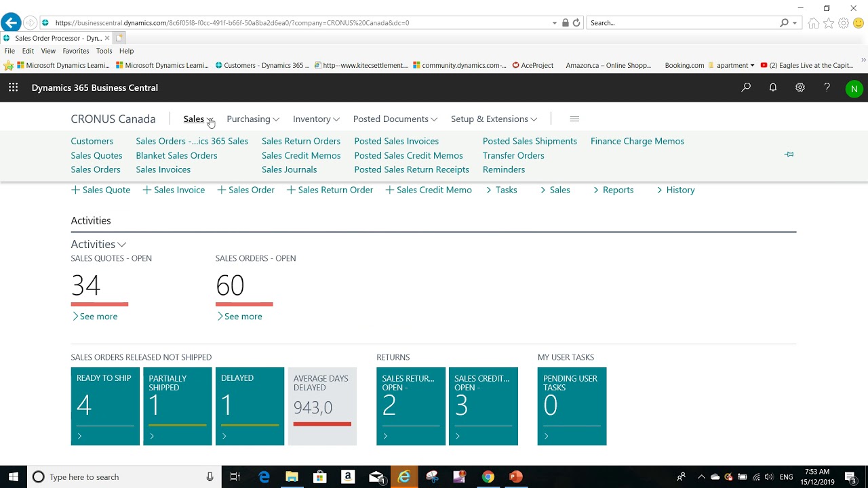Open the Ready to Ship tile
This screenshot has height=488, width=868.
[x=105, y=406]
